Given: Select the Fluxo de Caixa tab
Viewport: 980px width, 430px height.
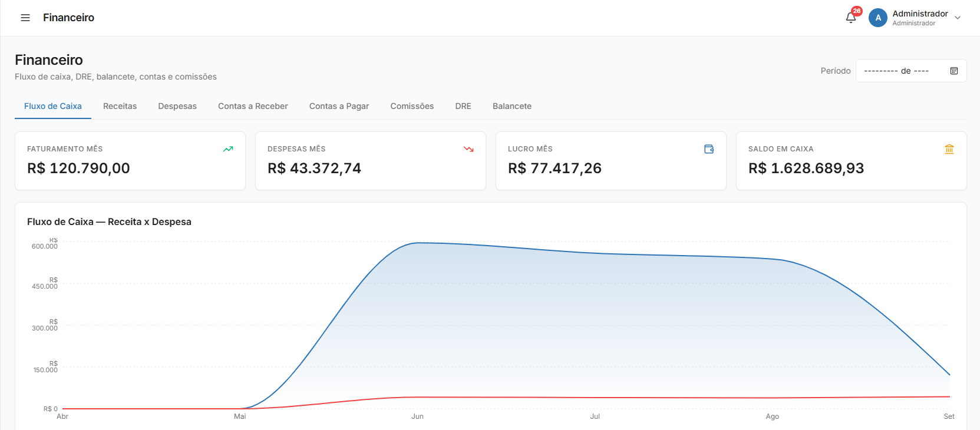Looking at the screenshot, I should pos(53,106).
